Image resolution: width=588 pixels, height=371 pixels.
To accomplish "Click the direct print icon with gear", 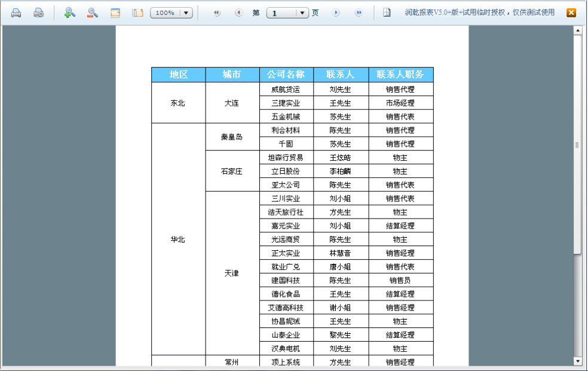I will (39, 13).
